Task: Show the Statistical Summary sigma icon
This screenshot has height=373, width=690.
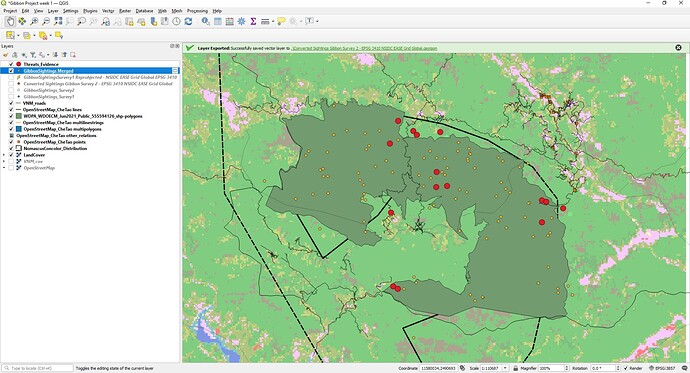Action: (x=253, y=21)
